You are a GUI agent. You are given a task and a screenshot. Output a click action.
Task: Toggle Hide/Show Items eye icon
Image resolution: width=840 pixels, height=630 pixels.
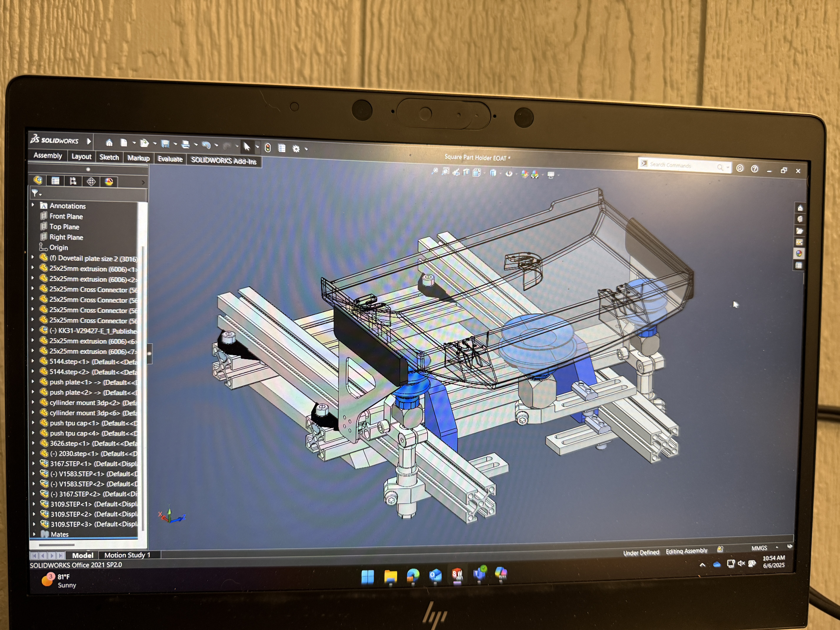coord(509,174)
